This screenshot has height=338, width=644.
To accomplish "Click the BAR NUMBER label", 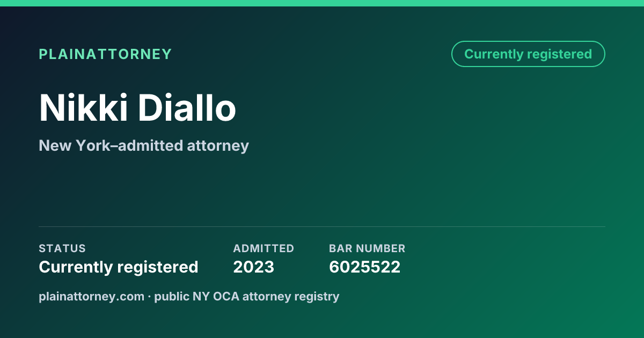I will point(367,248).
